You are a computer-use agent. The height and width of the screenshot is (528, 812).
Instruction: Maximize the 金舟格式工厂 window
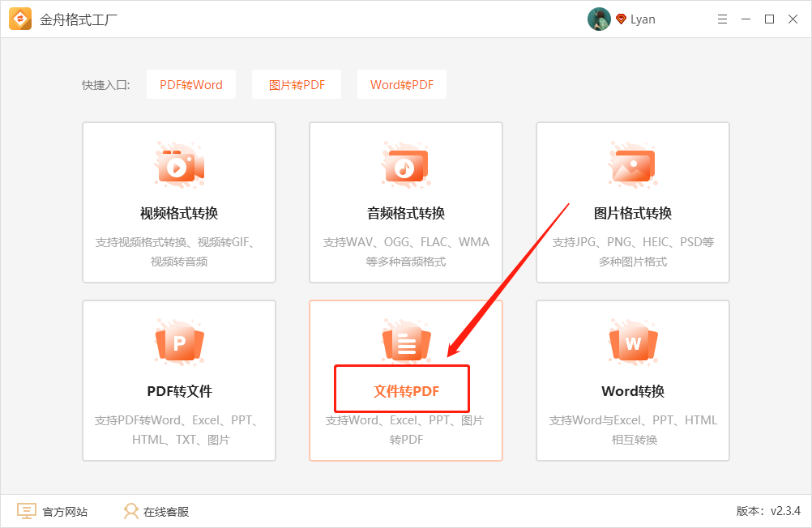[770, 19]
